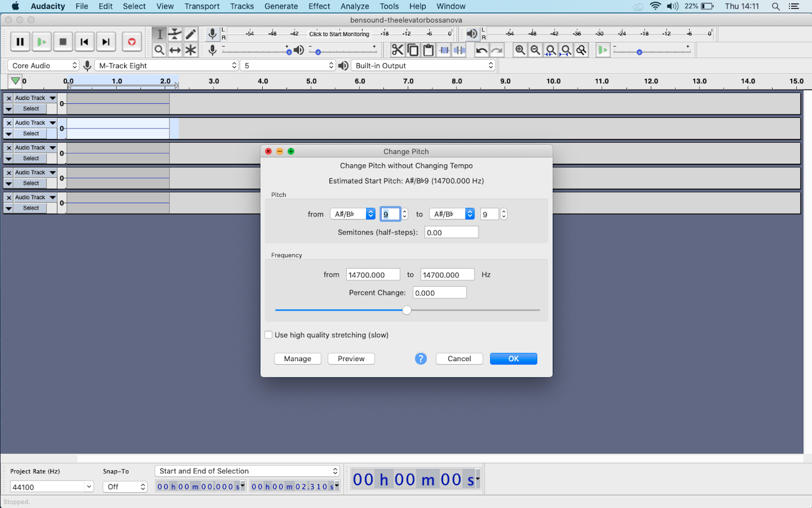812x508 pixels.
Task: Click the recording meter microphone icon
Action: pos(213,34)
